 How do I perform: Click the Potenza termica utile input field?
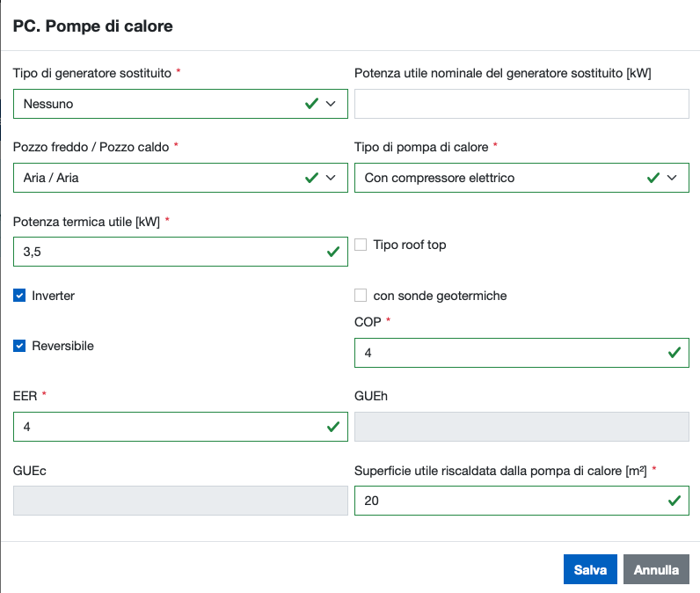[x=167, y=252]
